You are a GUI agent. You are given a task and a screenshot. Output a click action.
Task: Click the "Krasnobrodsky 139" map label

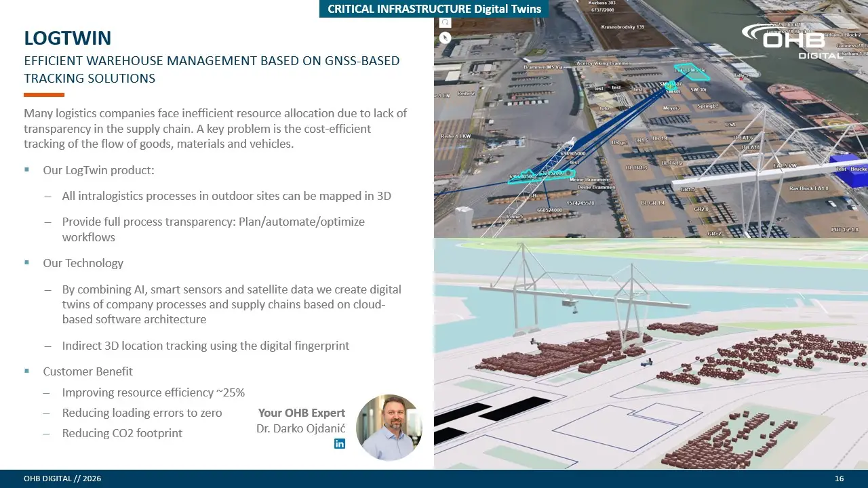pyautogui.click(x=623, y=27)
